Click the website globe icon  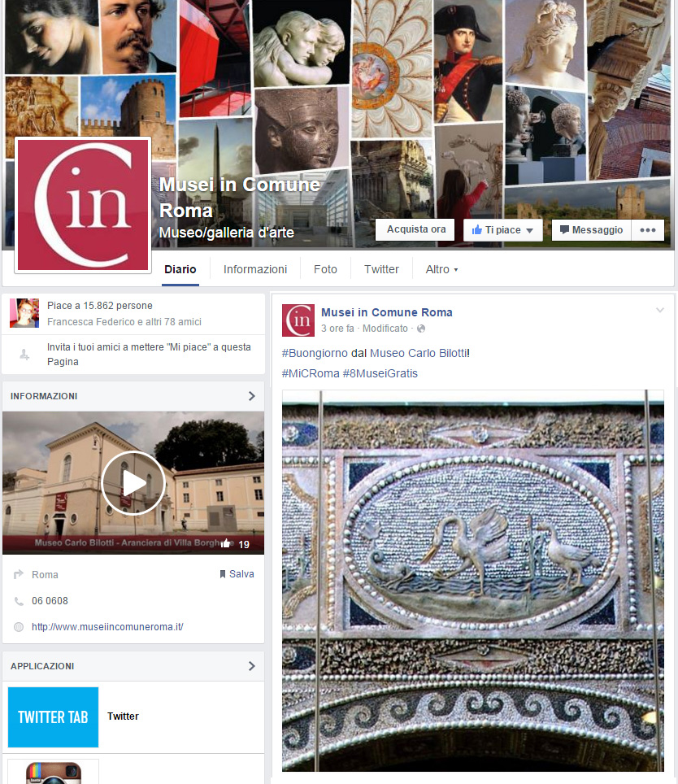[19, 627]
